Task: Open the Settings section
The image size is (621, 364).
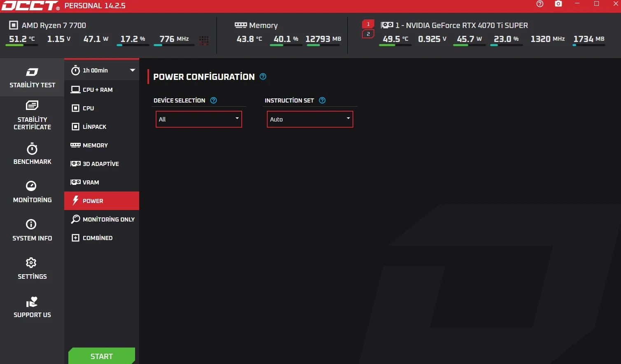Action: [x=32, y=268]
